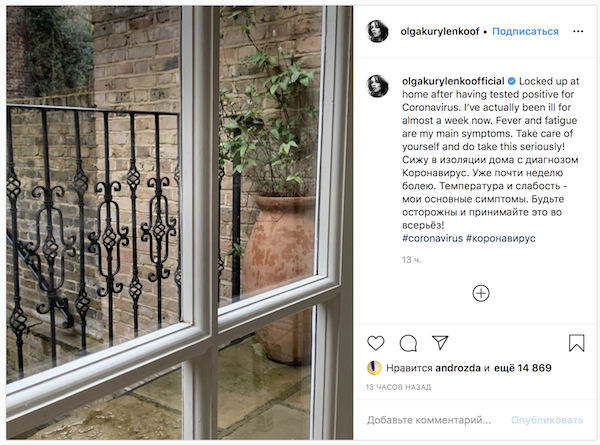Click the window courtyard photo
The image size is (600, 445).
179,222
